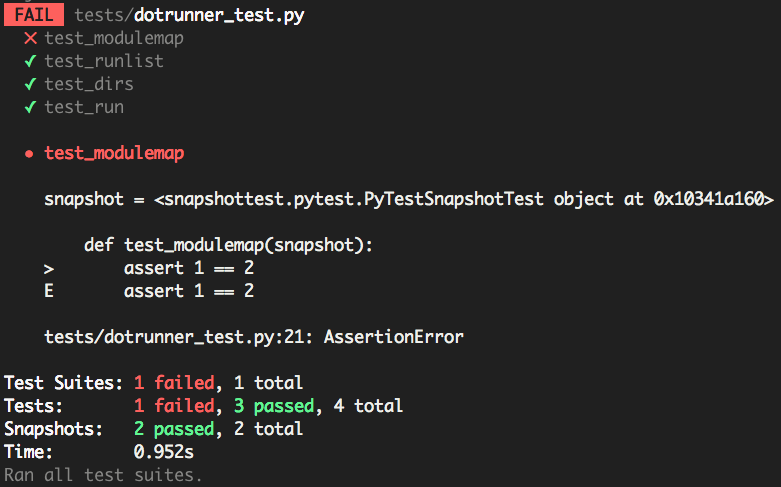Click the red FAIL badge

click(x=34, y=15)
